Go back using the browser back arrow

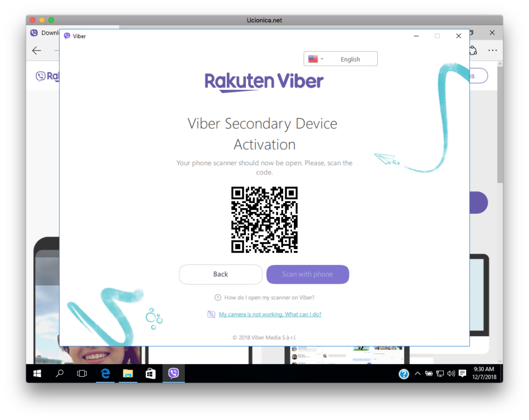(x=37, y=50)
